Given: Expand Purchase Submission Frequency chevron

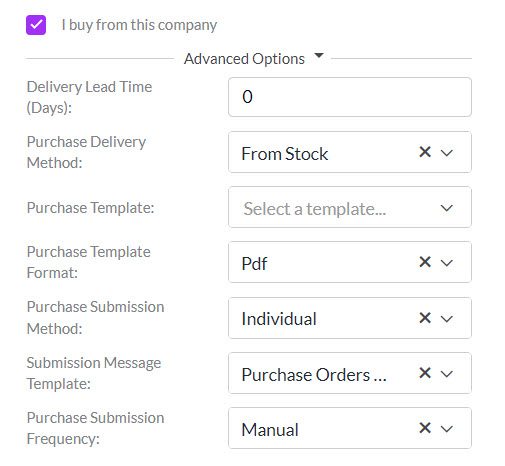Looking at the screenshot, I should (x=446, y=429).
